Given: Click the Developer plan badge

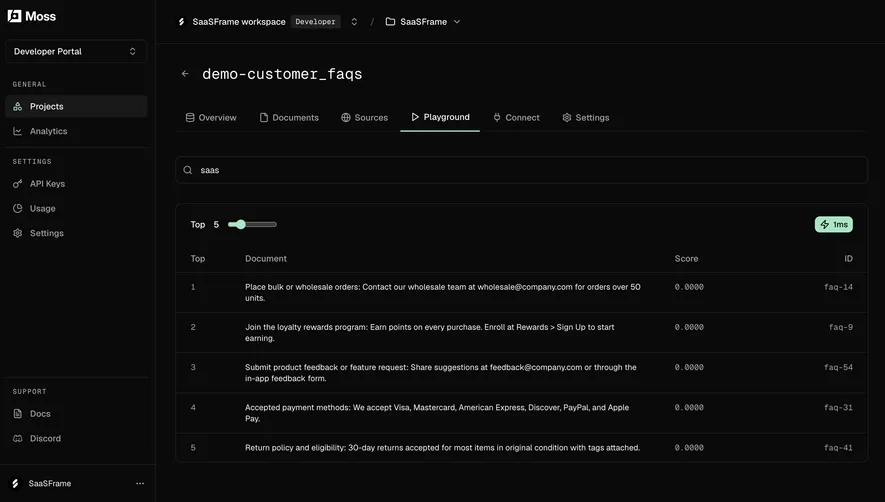Looking at the screenshot, I should pyautogui.click(x=316, y=21).
